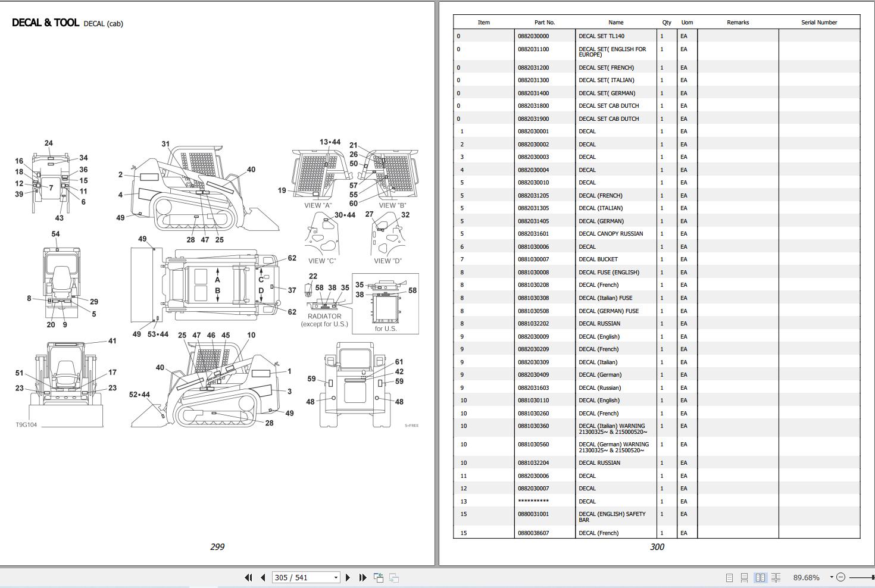Click the zoom slider handle
The height and width of the screenshot is (588, 875).
tap(872, 577)
